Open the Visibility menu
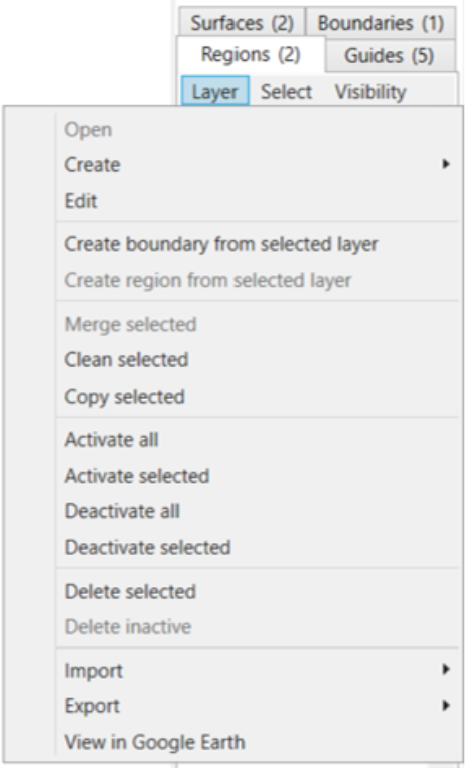466x768 pixels. tap(370, 92)
